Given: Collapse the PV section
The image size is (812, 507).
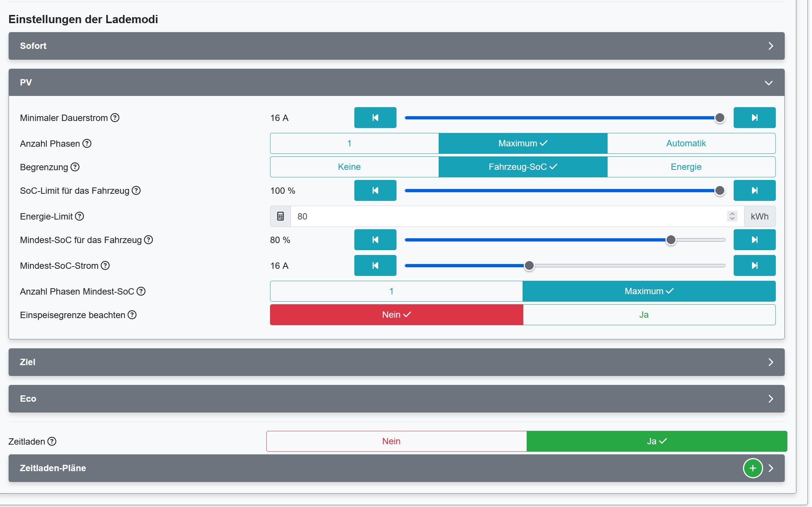Looking at the screenshot, I should coord(396,83).
